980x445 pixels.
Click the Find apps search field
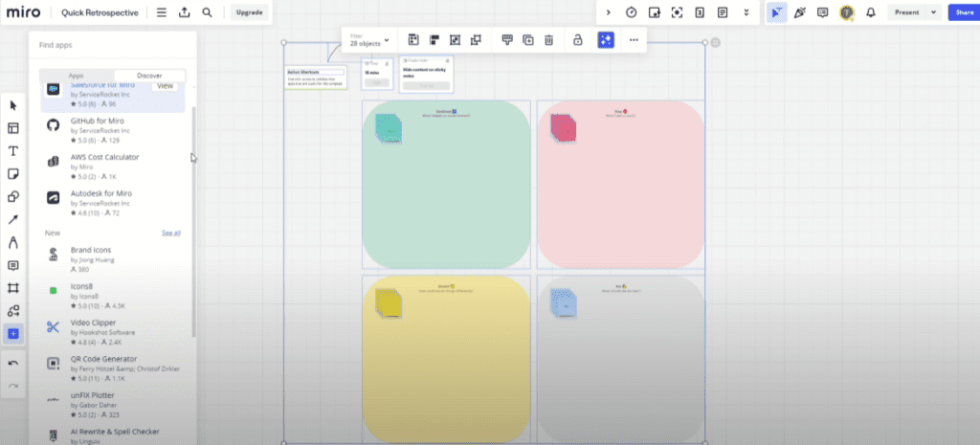113,45
